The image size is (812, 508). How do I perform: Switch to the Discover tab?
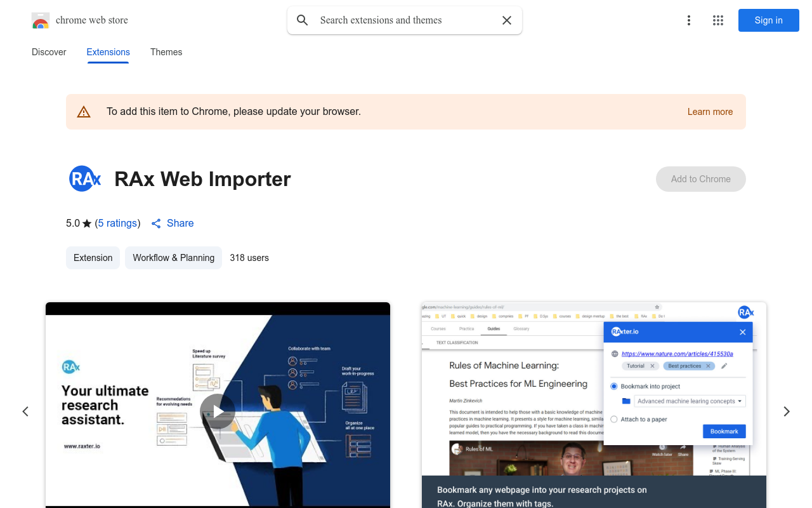pos(49,52)
